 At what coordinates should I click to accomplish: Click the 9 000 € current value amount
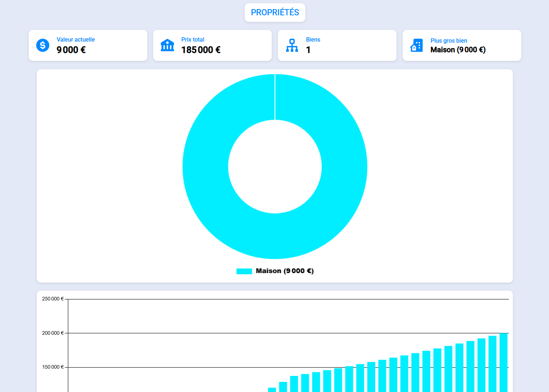71,50
